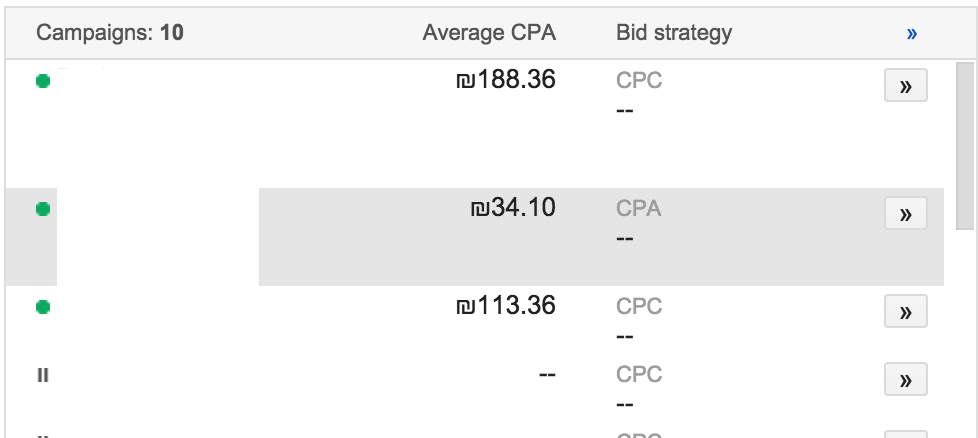Expand the ₪113.36 campaign row arrow button
The height and width of the screenshot is (438, 978).
906,311
